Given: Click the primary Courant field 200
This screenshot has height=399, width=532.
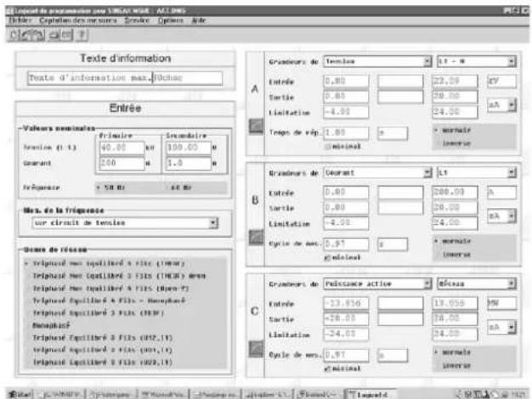Looking at the screenshot, I should pyautogui.click(x=122, y=163).
